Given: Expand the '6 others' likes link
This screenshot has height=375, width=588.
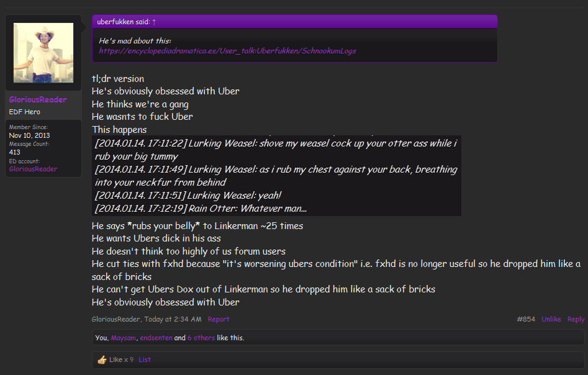Looking at the screenshot, I should pos(201,338).
